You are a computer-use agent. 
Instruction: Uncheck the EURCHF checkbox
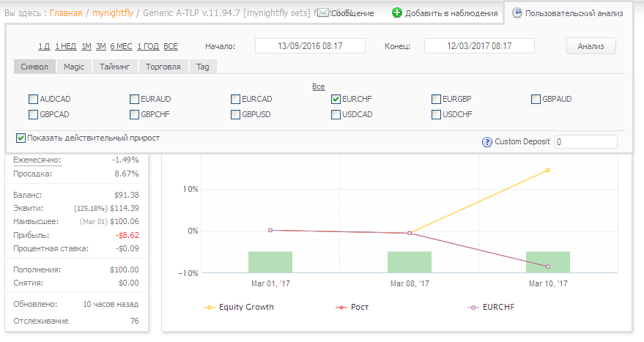pyautogui.click(x=336, y=99)
